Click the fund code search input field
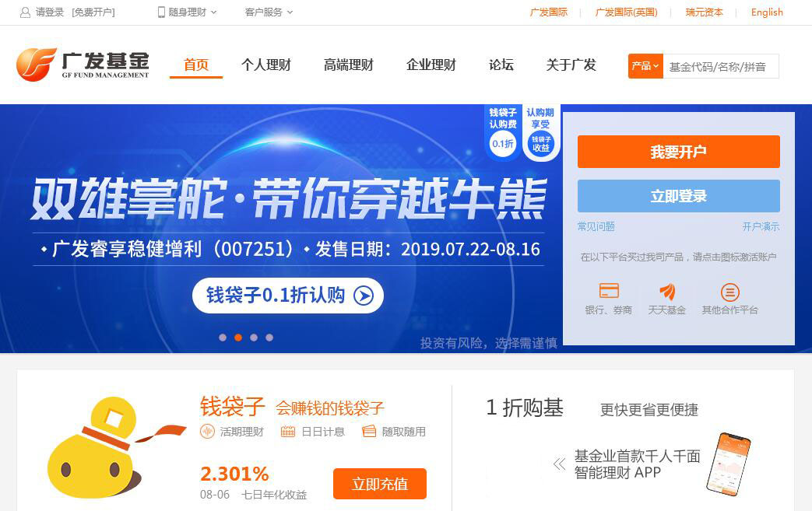 tap(721, 66)
